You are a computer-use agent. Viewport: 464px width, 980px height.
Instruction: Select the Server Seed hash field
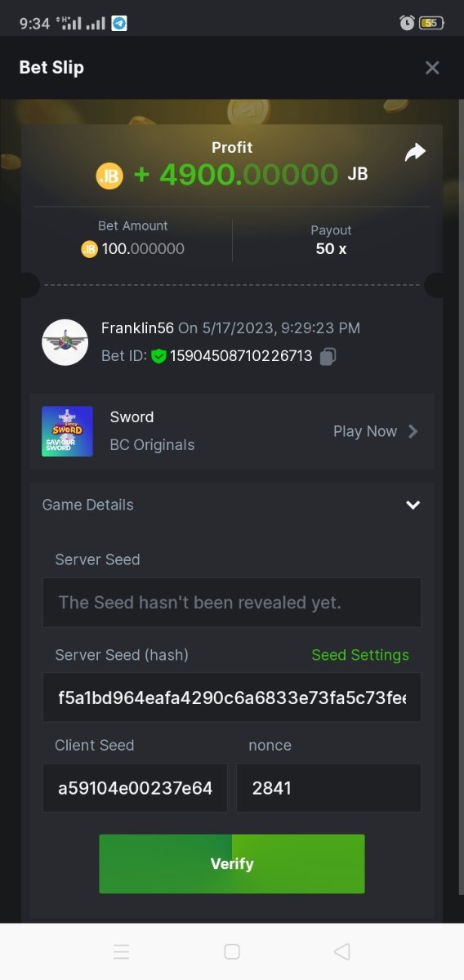coord(232,697)
